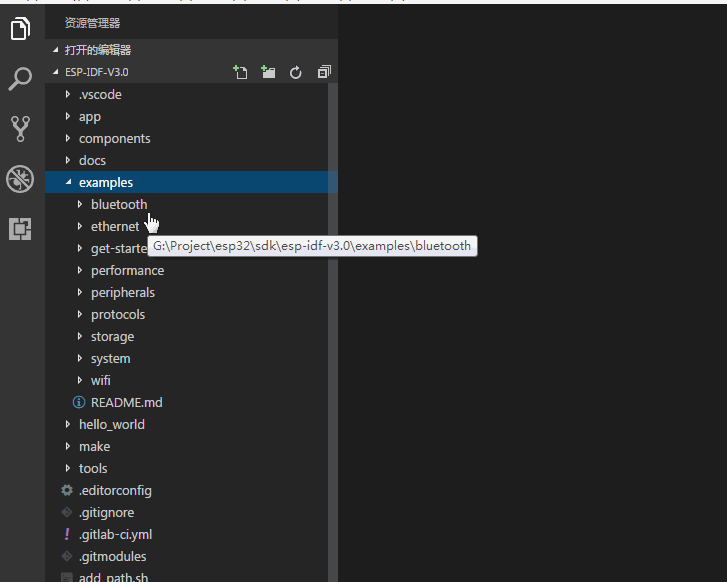Select the storage folder name
This screenshot has width=727, height=582.
coord(112,337)
